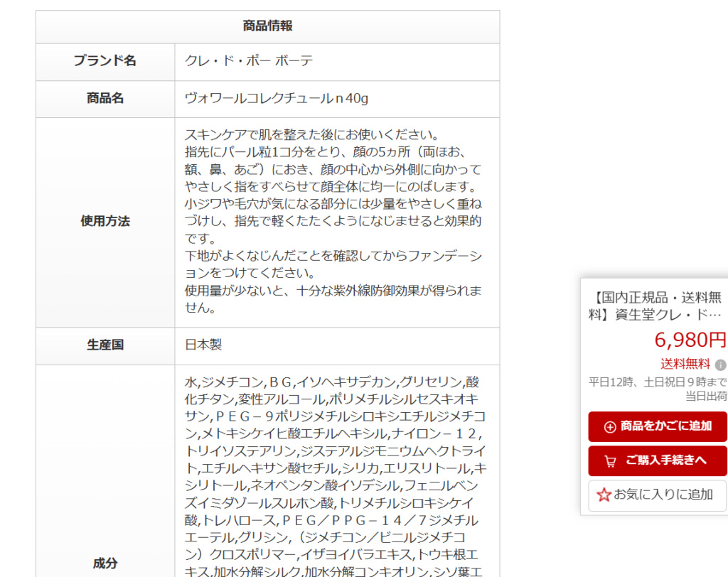
Task: Click the 商品名 row label
Action: 105,98
